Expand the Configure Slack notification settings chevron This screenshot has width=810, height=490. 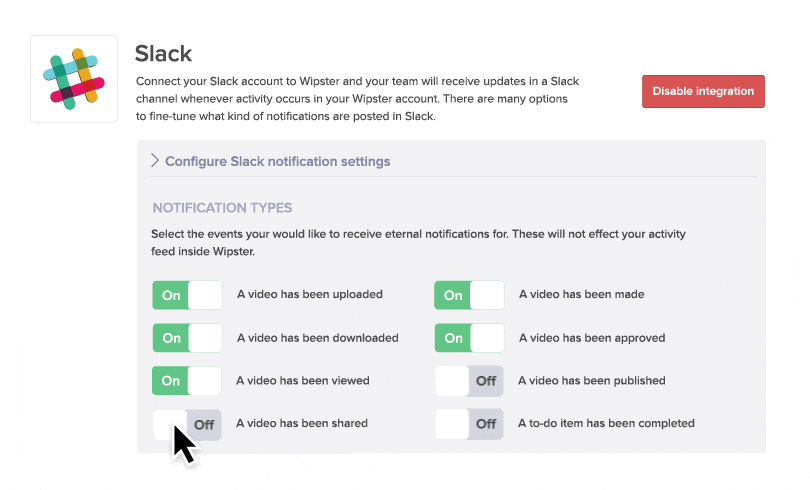155,161
